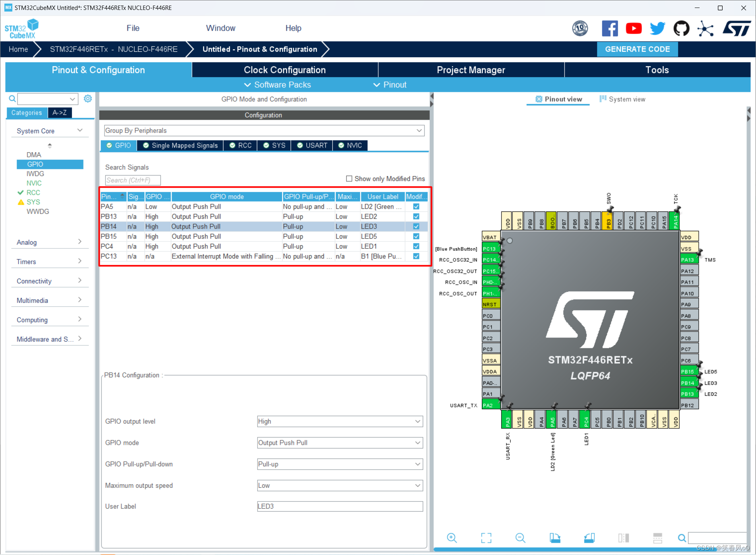The width and height of the screenshot is (756, 555).
Task: Switch to the Tools tab
Action: [657, 70]
